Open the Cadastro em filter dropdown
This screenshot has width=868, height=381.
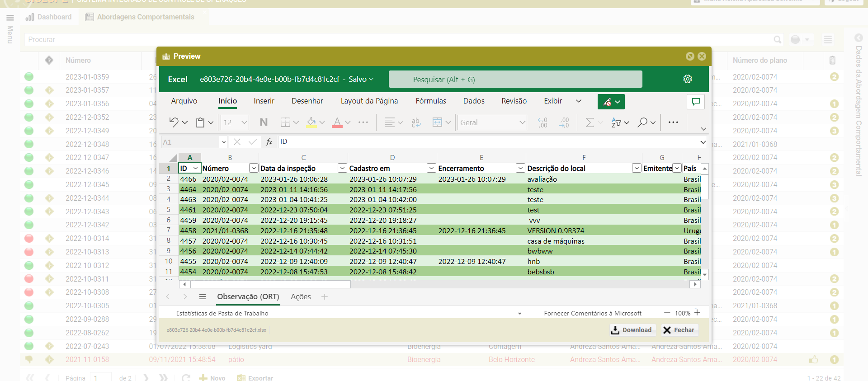431,168
